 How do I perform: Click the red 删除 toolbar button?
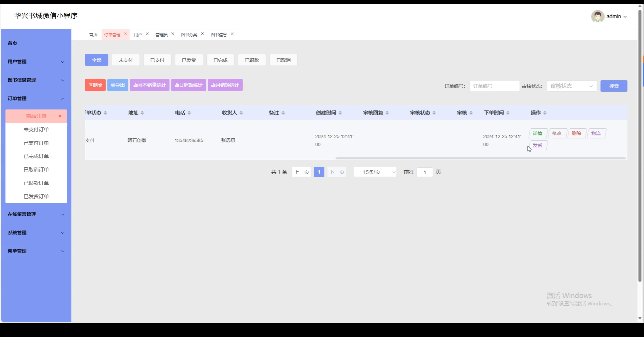tap(95, 85)
